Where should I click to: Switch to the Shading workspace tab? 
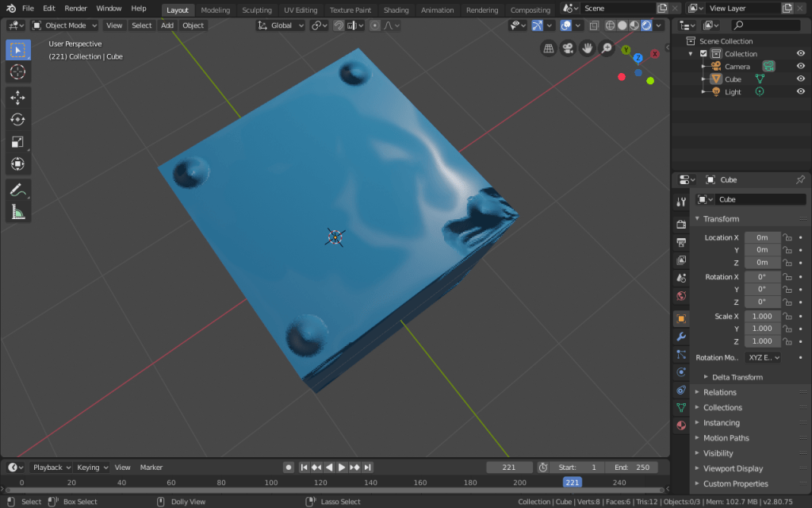point(396,10)
